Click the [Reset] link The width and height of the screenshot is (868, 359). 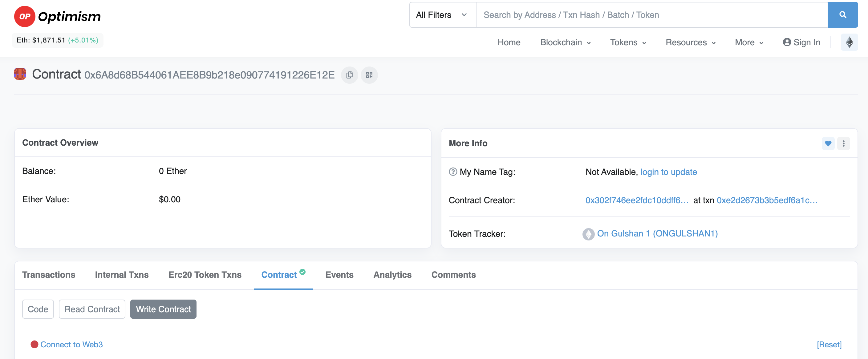829,345
